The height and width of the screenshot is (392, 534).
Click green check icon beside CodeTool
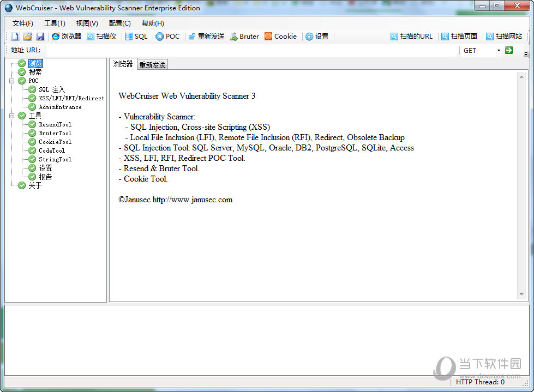coord(32,150)
